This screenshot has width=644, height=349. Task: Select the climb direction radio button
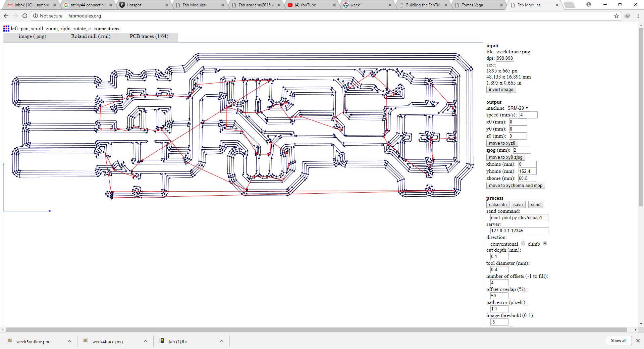(x=545, y=244)
